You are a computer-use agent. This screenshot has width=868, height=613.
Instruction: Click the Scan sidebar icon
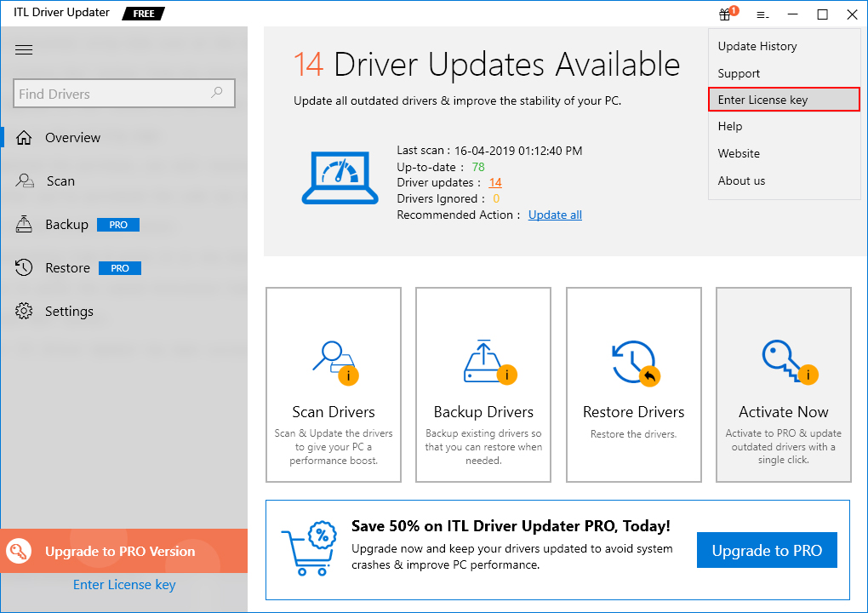coord(25,180)
